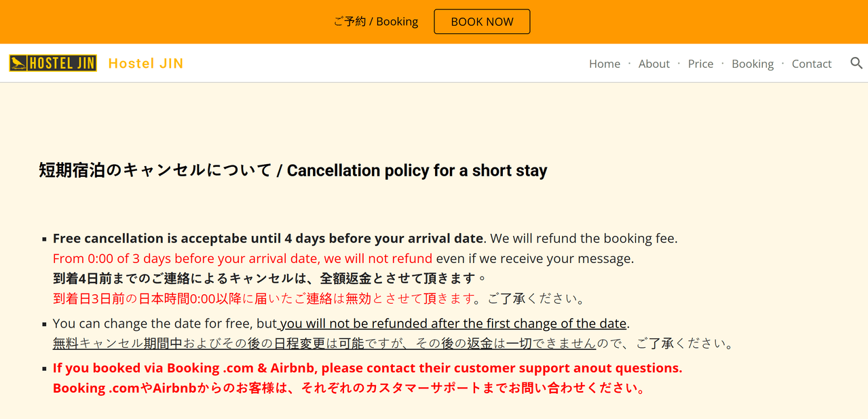Click the bold Free cancellation sentence

tap(268, 239)
